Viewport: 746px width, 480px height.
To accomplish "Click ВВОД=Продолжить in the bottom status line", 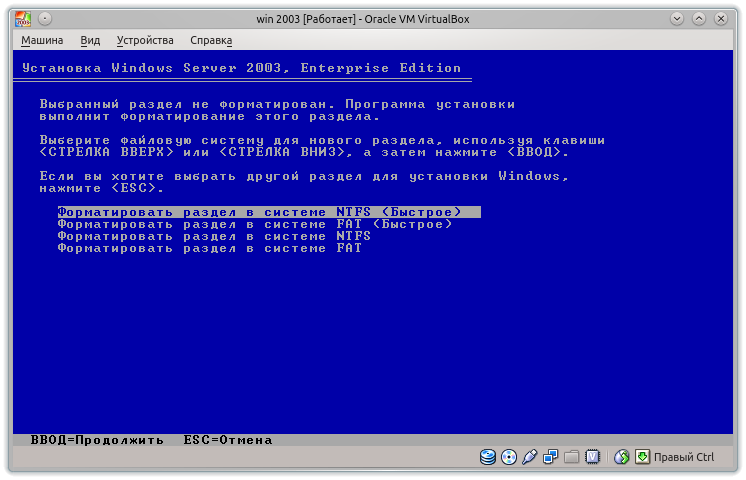I will pyautogui.click(x=97, y=440).
